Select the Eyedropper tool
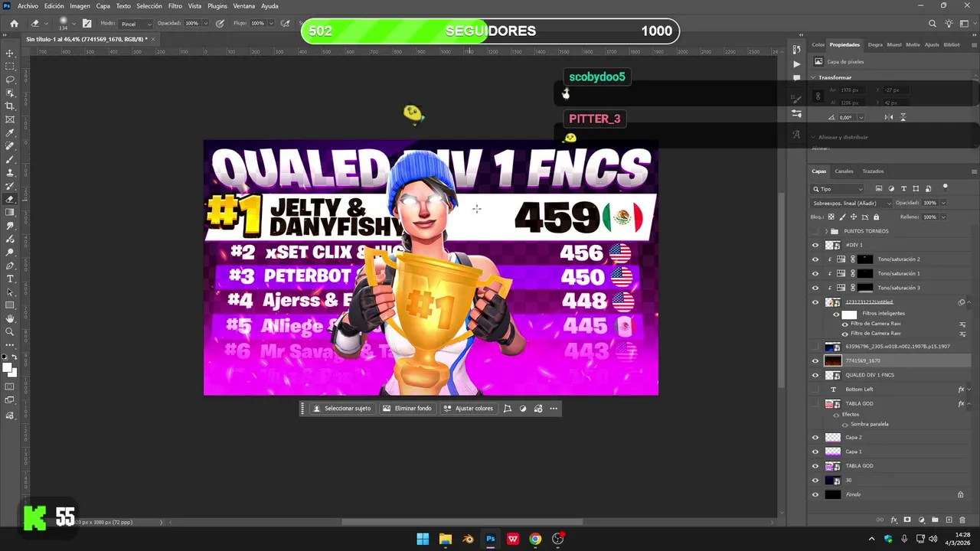Viewport: 980px width, 551px height. click(10, 132)
